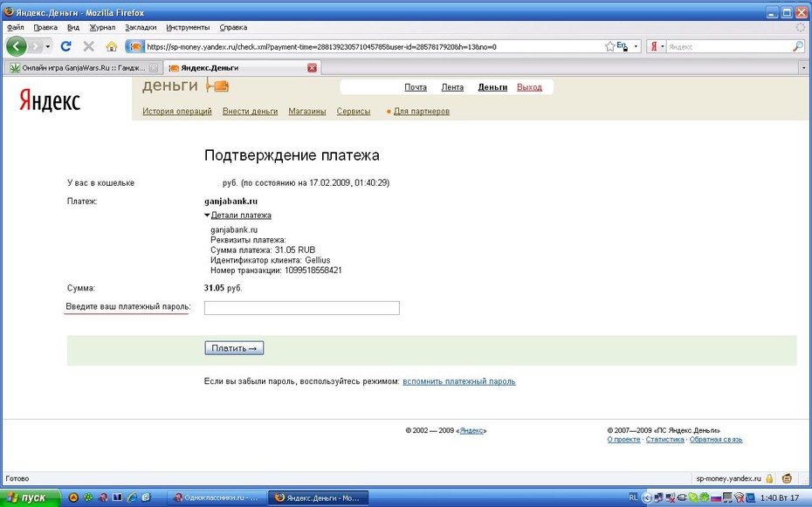Reload the page with the blue refresh icon
Image resolution: width=812 pixels, height=507 pixels.
65,46
